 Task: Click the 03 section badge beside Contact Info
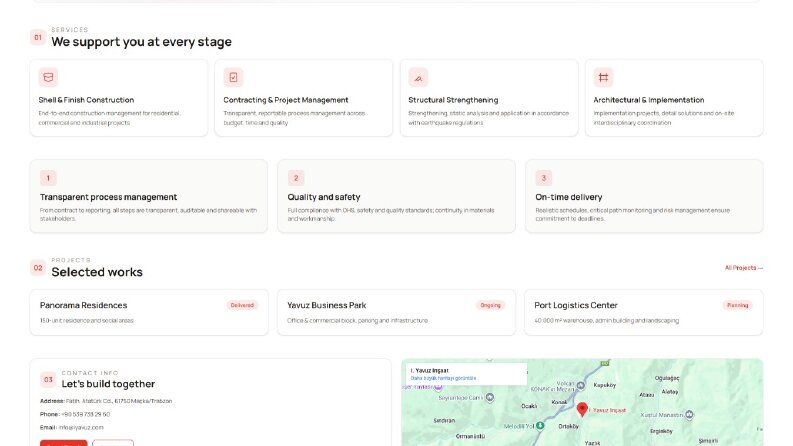pos(48,379)
